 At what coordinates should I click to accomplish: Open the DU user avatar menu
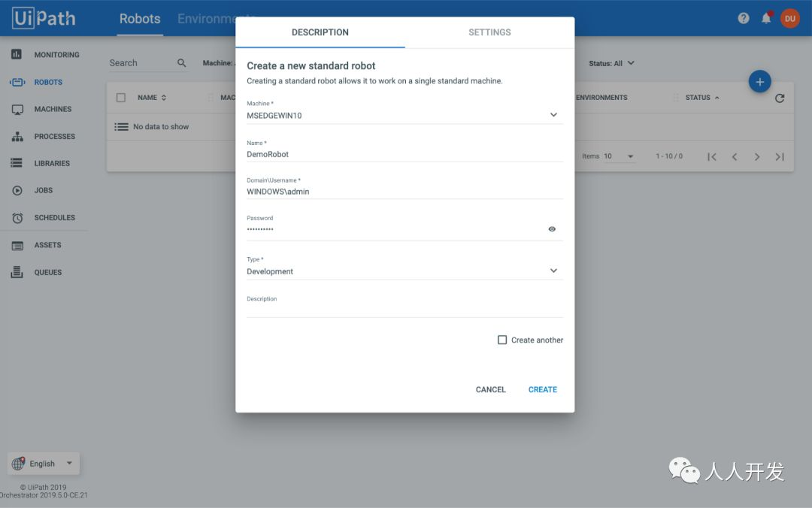click(789, 19)
